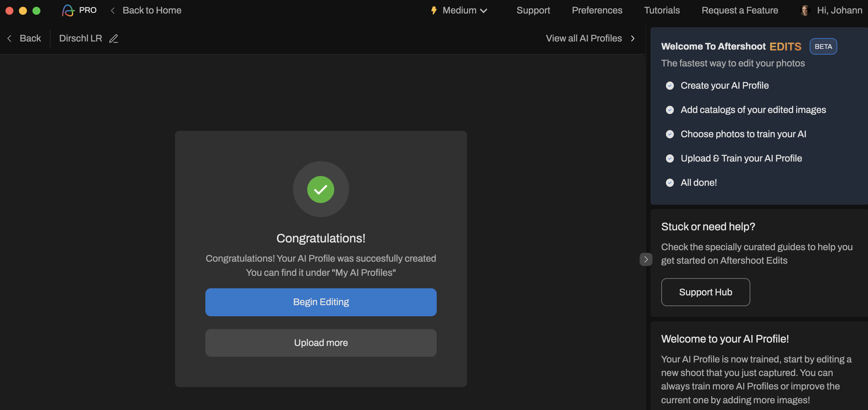Click Johann's profile avatar picture
The width and height of the screenshot is (868, 410).
(805, 10)
